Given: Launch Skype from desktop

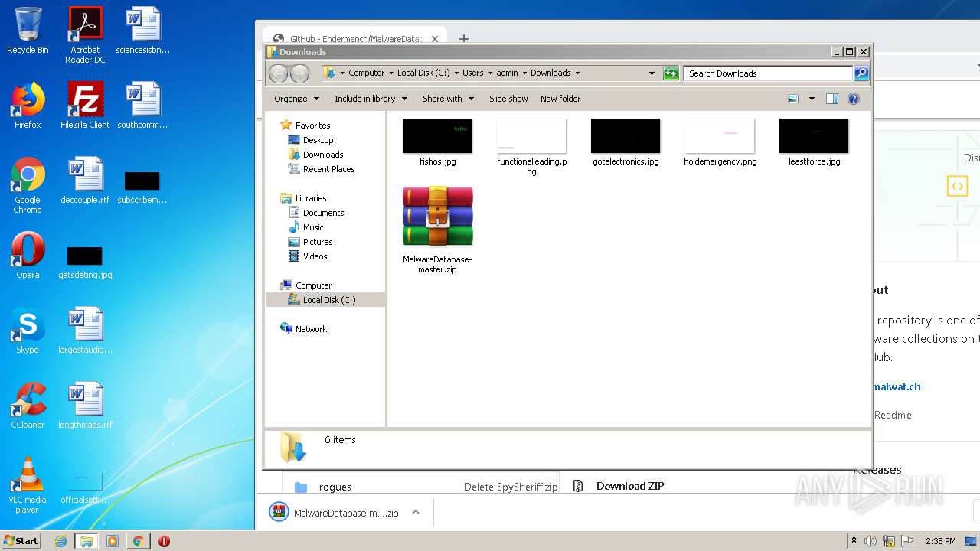Looking at the screenshot, I should pyautogui.click(x=28, y=331).
